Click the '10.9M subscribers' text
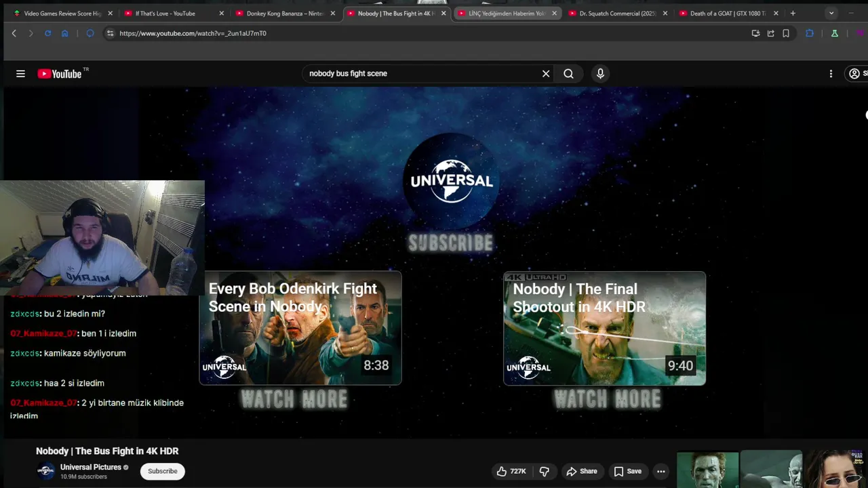The height and width of the screenshot is (488, 868). tap(83, 477)
